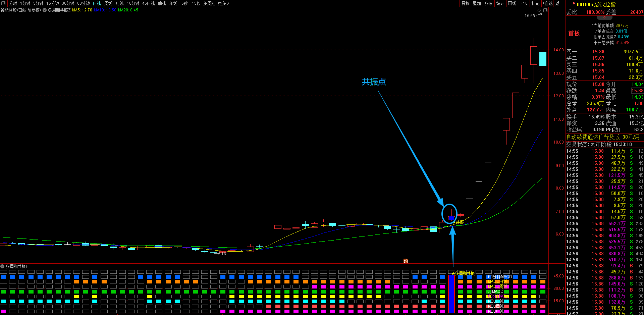The height and width of the screenshot is (315, 644).
Task: Select the 30分钟 period tab
Action: point(68,3)
